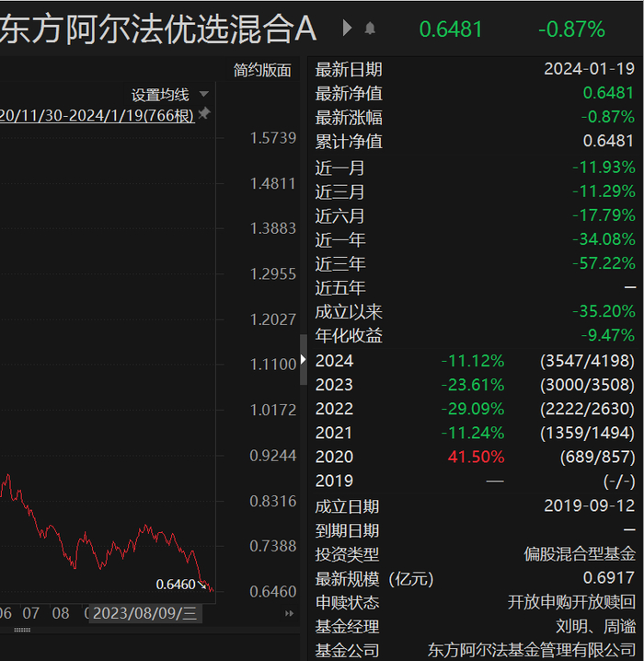Screen dimensions: 644x661
Task: Click 投资类型 value 偏股混合型基金
Action: pos(580,554)
